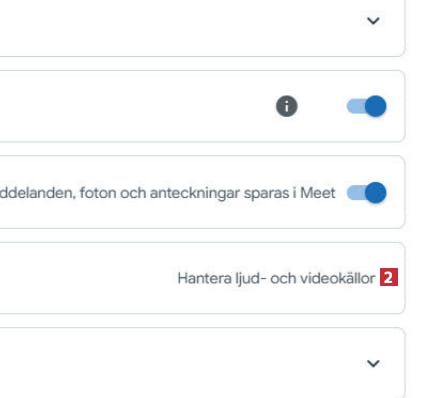This screenshot has height=398, width=421.
Task: Click the text about anteckningar sparas i Meet
Action: coord(167,193)
